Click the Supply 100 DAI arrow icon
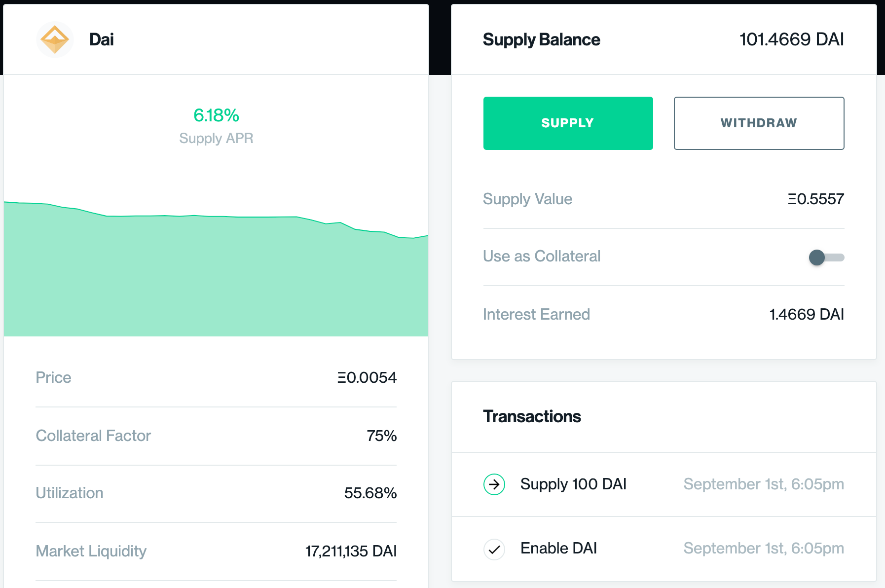The height and width of the screenshot is (588, 885). point(494,484)
